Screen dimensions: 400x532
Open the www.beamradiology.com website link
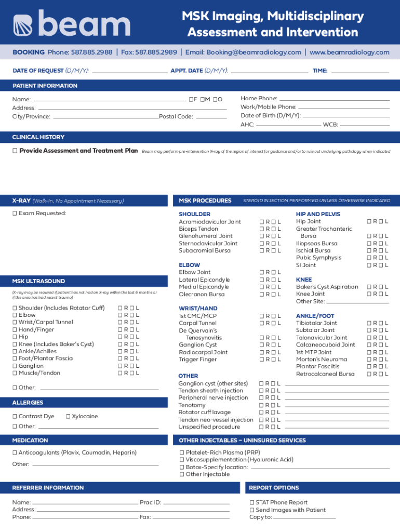tap(349, 52)
